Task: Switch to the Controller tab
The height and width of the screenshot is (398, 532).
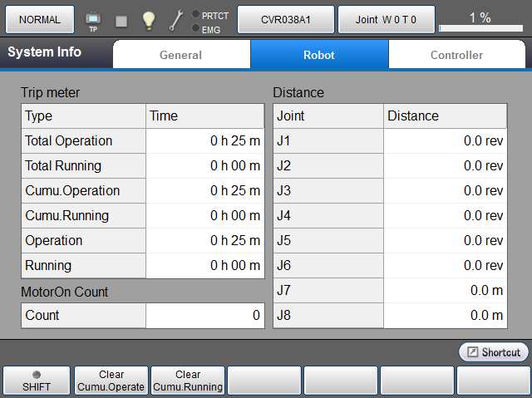Action: [456, 55]
